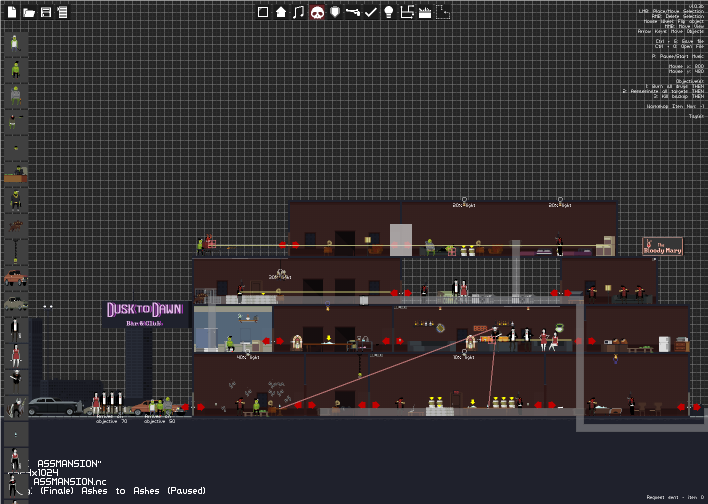Click the BEER neon sign in bar
Viewport: 708px width, 504px height.
[x=480, y=328]
